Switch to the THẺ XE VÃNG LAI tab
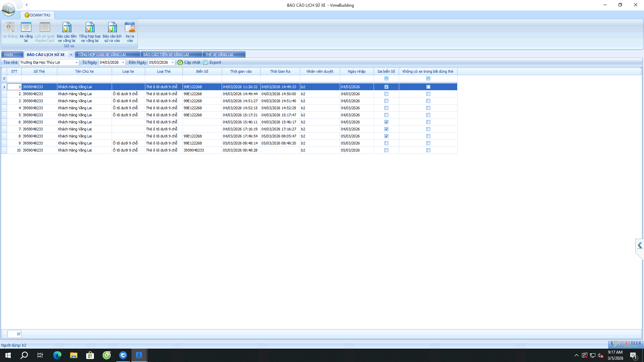This screenshot has width=644, height=362. pyautogui.click(x=219, y=55)
